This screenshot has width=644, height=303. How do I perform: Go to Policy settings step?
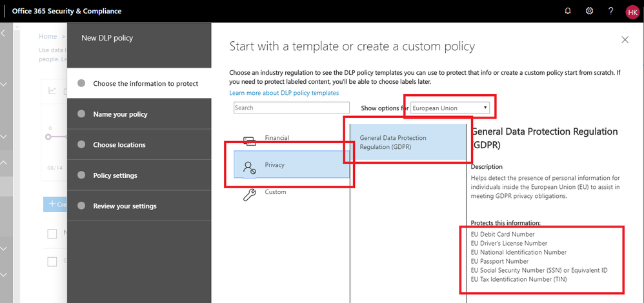point(139,175)
